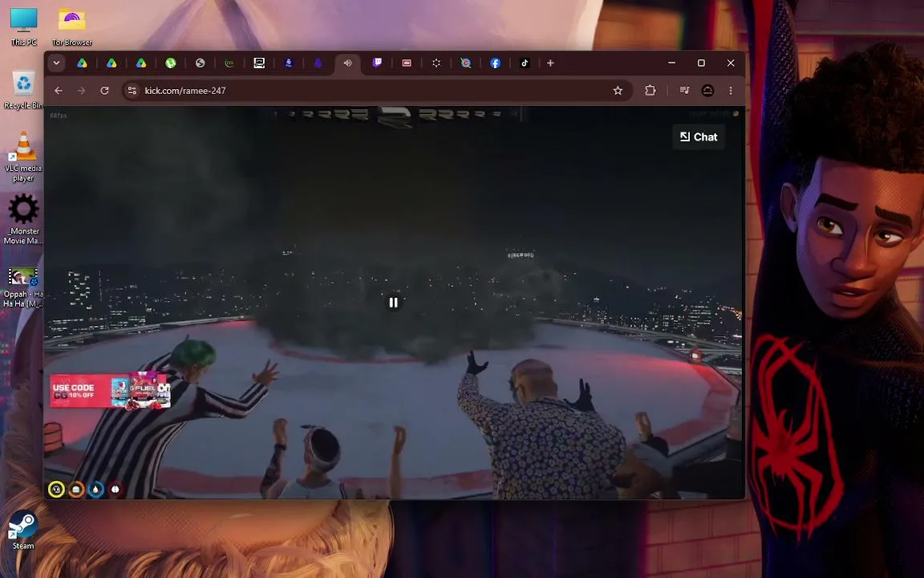Switch to the Facebook tab
924x578 pixels.
(496, 63)
